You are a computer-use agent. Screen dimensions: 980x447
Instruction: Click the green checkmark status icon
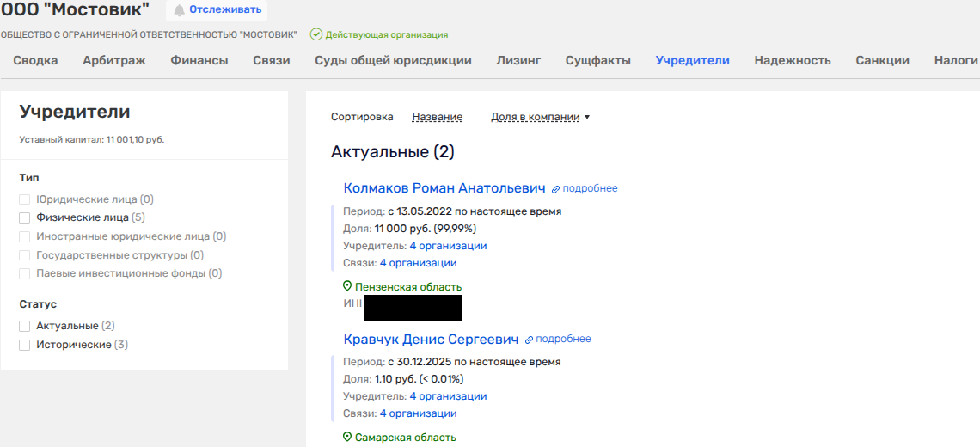316,34
